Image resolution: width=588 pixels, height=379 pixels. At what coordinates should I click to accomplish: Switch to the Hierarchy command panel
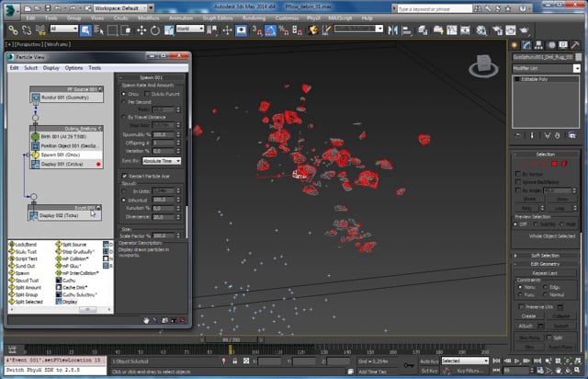[x=538, y=45]
